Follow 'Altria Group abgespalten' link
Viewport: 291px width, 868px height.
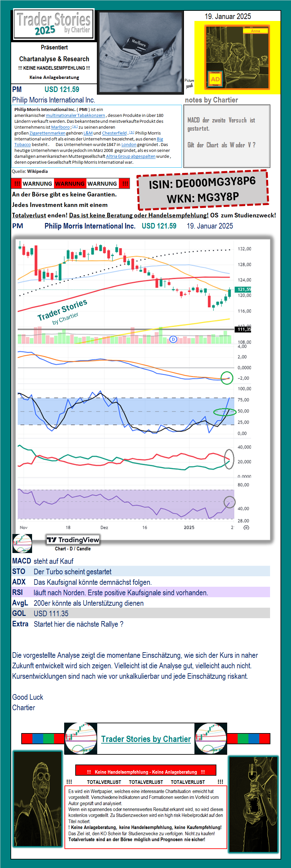pyautogui.click(x=131, y=157)
